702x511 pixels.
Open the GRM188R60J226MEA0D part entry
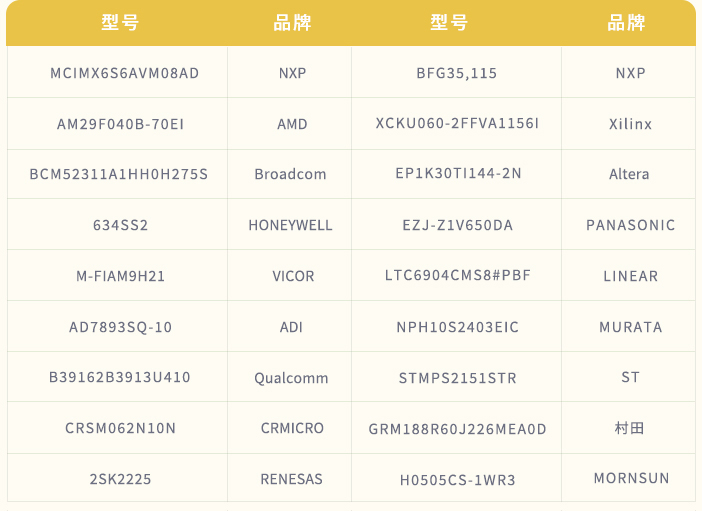click(x=458, y=429)
